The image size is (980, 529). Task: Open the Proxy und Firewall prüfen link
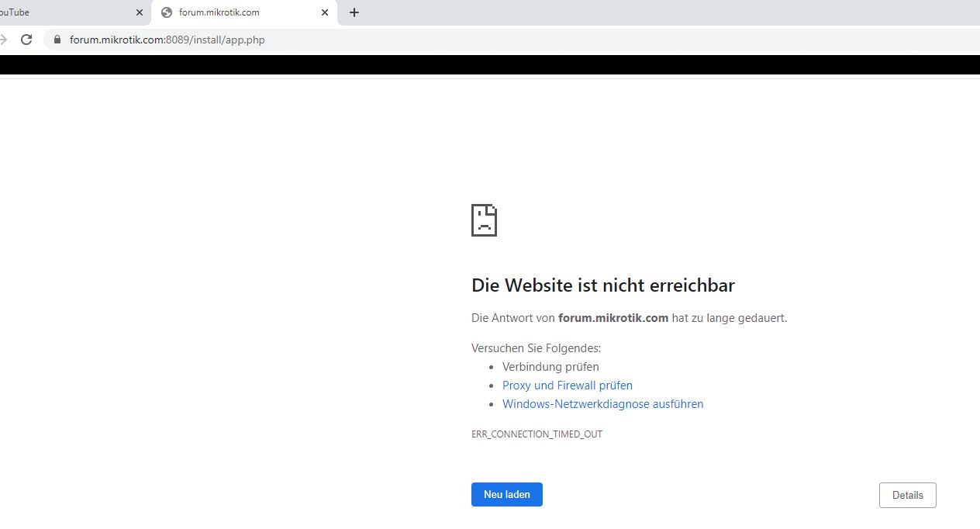pyautogui.click(x=567, y=385)
